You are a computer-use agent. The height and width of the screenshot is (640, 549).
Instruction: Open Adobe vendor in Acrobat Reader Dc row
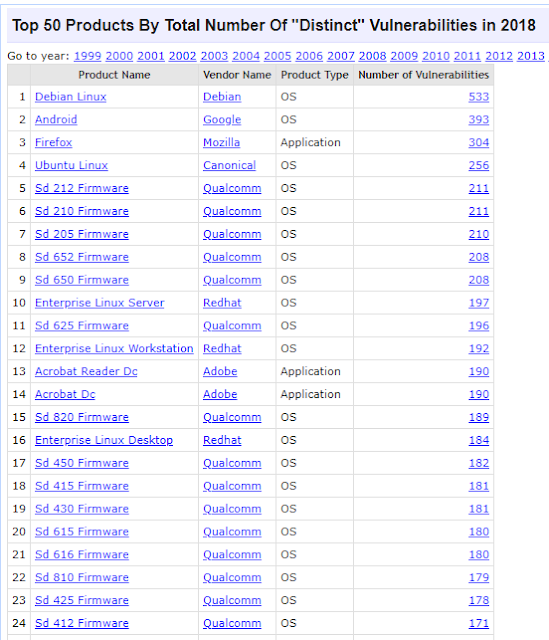pos(220,371)
